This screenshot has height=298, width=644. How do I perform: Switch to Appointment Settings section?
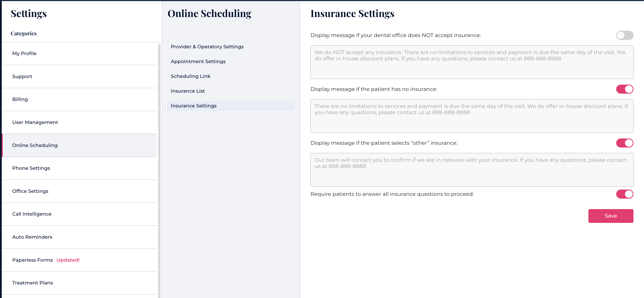point(198,62)
